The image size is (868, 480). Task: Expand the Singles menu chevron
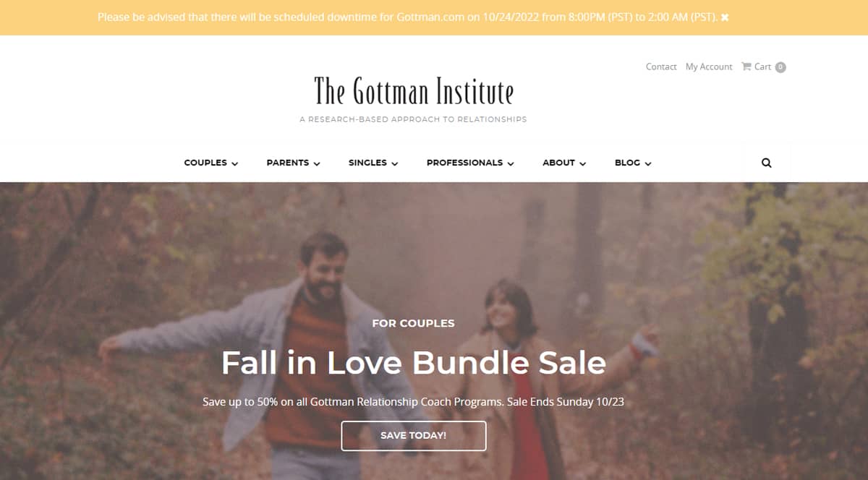pyautogui.click(x=395, y=163)
